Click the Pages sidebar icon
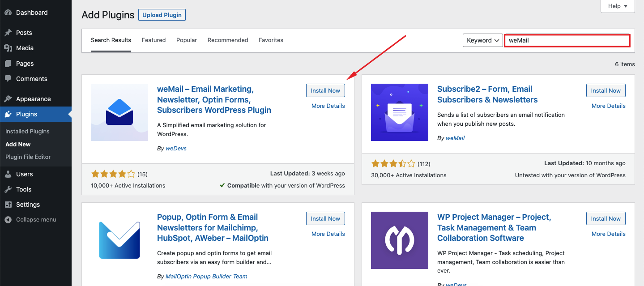This screenshot has height=286, width=644. point(9,63)
